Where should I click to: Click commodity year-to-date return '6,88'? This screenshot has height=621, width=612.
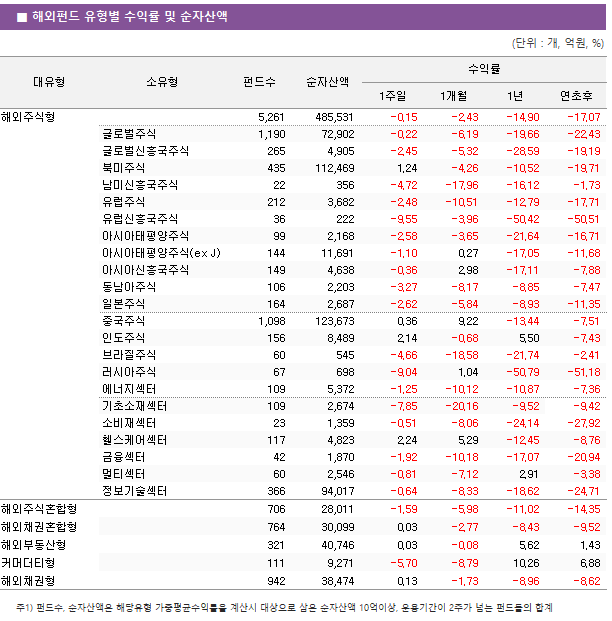tap(590, 563)
